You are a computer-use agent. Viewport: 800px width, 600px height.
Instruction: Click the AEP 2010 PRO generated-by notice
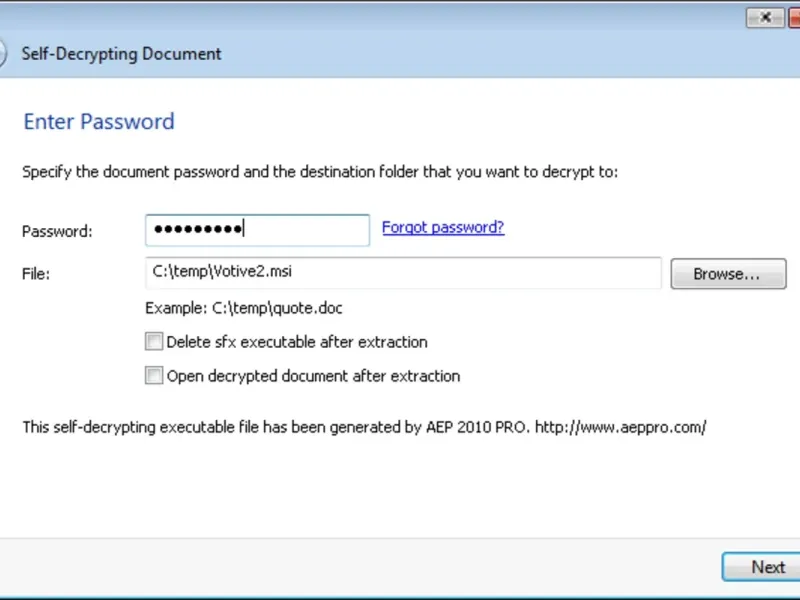click(x=364, y=427)
